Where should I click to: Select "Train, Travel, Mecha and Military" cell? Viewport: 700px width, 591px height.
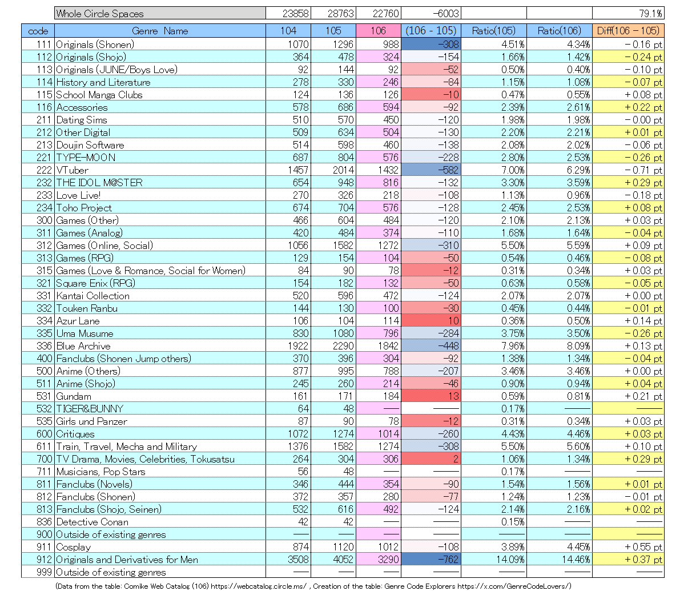pyautogui.click(x=160, y=447)
